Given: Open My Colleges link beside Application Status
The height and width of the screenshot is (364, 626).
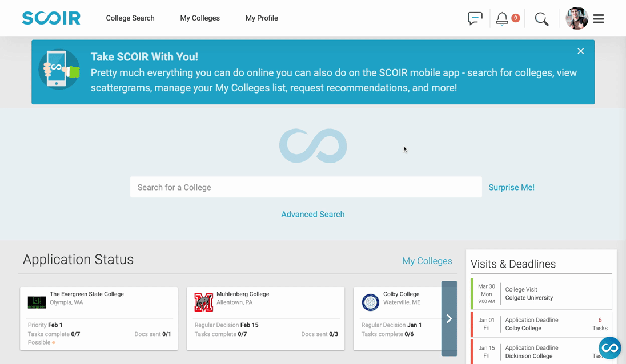Looking at the screenshot, I should pyautogui.click(x=427, y=261).
